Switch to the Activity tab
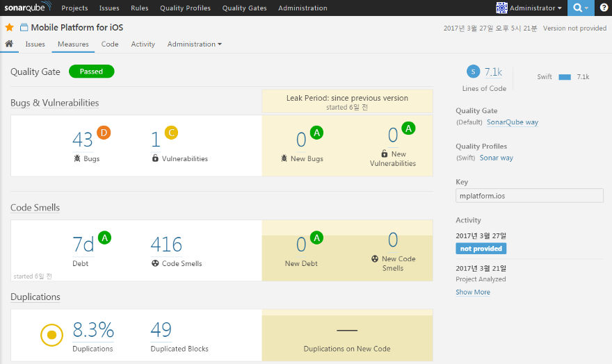The width and height of the screenshot is (612, 364). [143, 44]
